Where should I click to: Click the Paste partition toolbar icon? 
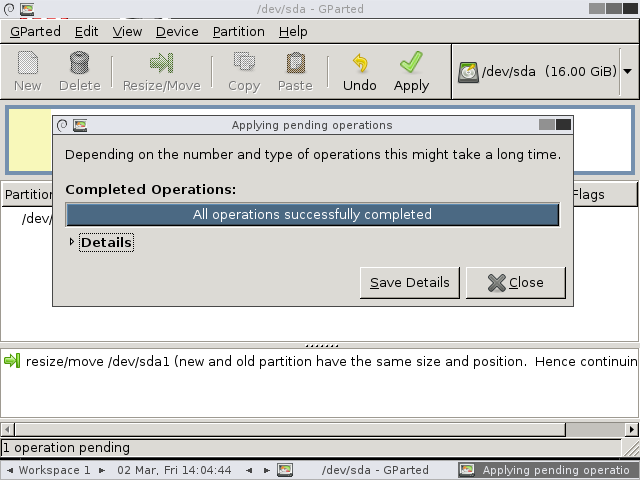pos(295,64)
